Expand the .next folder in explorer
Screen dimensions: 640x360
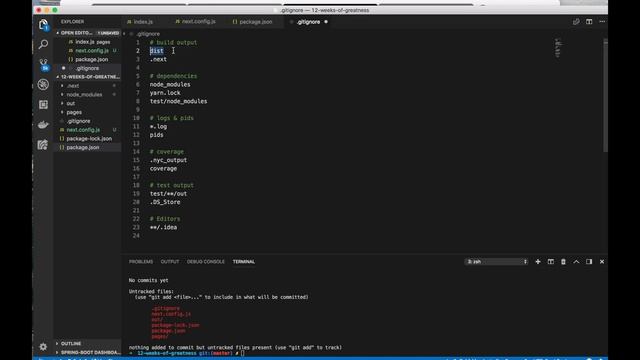tap(73, 86)
